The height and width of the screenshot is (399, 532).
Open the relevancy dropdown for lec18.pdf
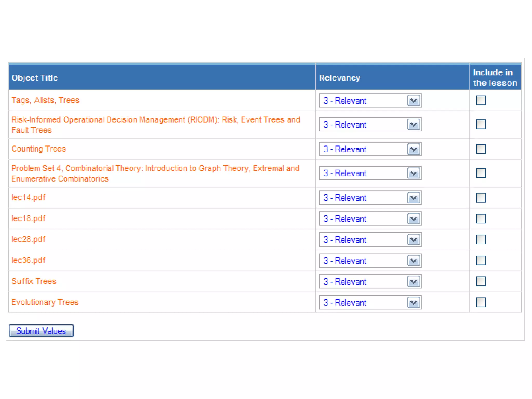tap(413, 219)
